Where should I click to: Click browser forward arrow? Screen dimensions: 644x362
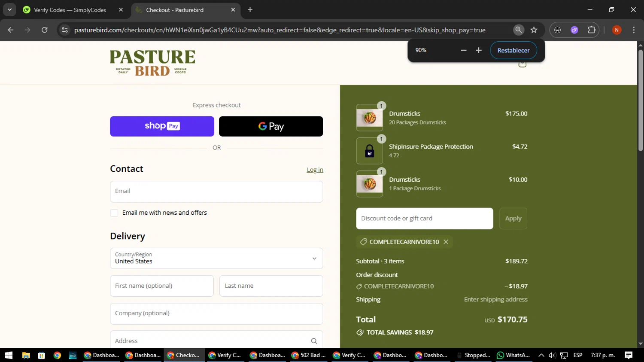27,30
